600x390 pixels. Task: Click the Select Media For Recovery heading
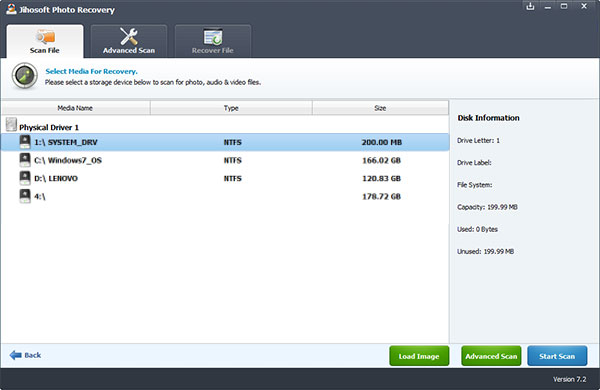pos(91,71)
